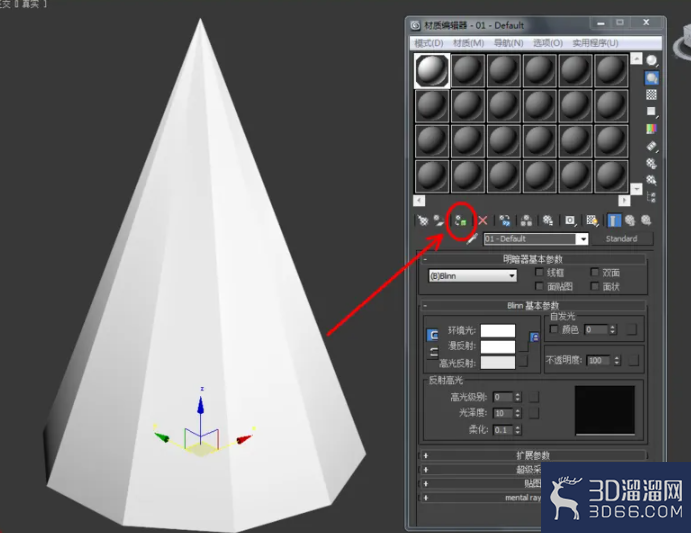This screenshot has width=691, height=533.
Task: Enable the 线框 wireframe checkbox
Action: pos(539,272)
